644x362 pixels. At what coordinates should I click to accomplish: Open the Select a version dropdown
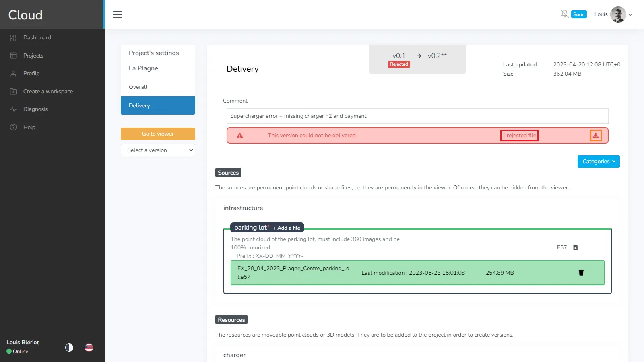(158, 150)
